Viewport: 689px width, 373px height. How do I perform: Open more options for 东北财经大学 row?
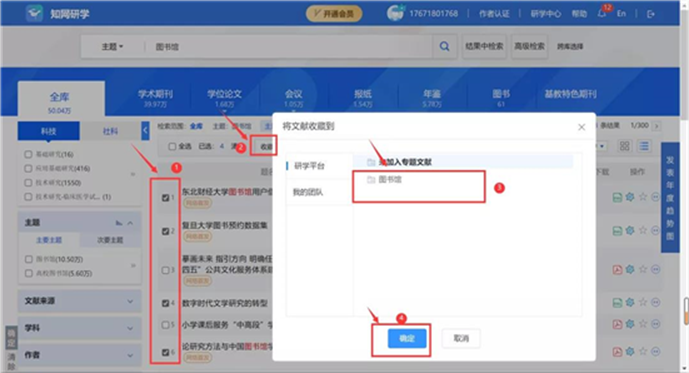click(656, 197)
